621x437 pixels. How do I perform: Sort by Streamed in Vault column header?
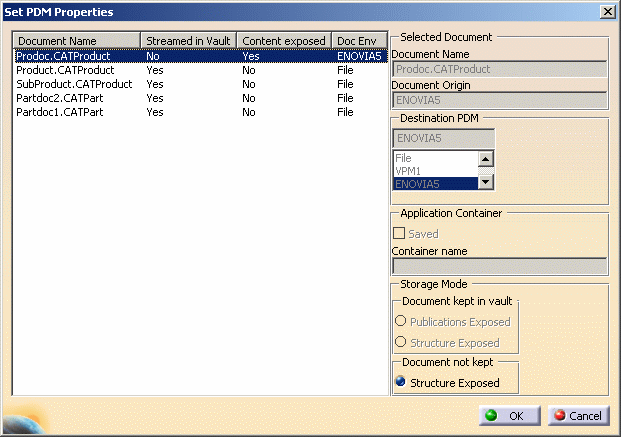[189, 41]
